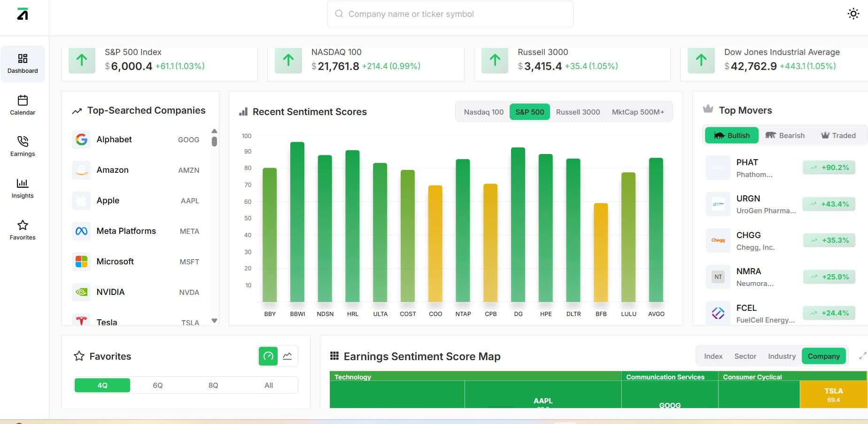Switch Favorites to line chart view icon
This screenshot has height=424, width=868.
tap(287, 356)
